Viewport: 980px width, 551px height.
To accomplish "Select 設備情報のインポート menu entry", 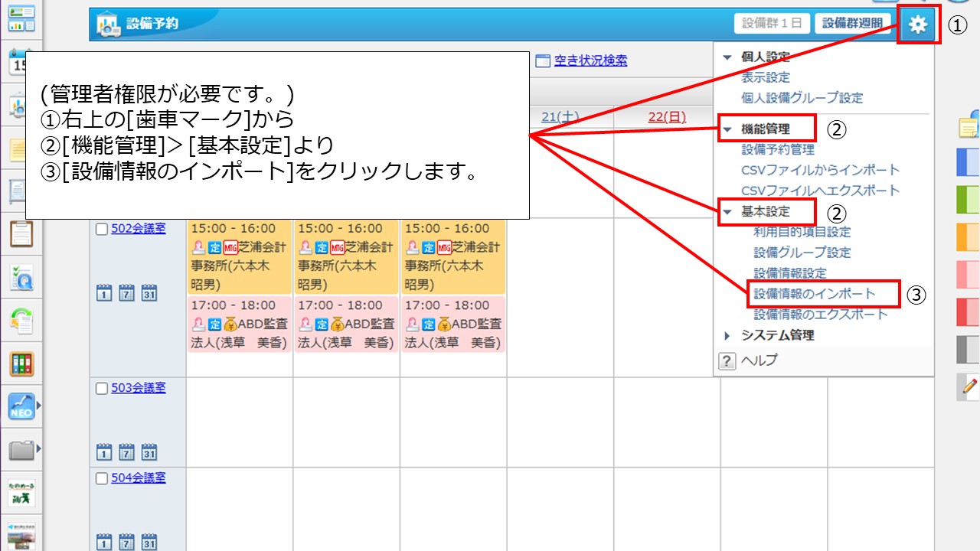I will click(x=815, y=294).
